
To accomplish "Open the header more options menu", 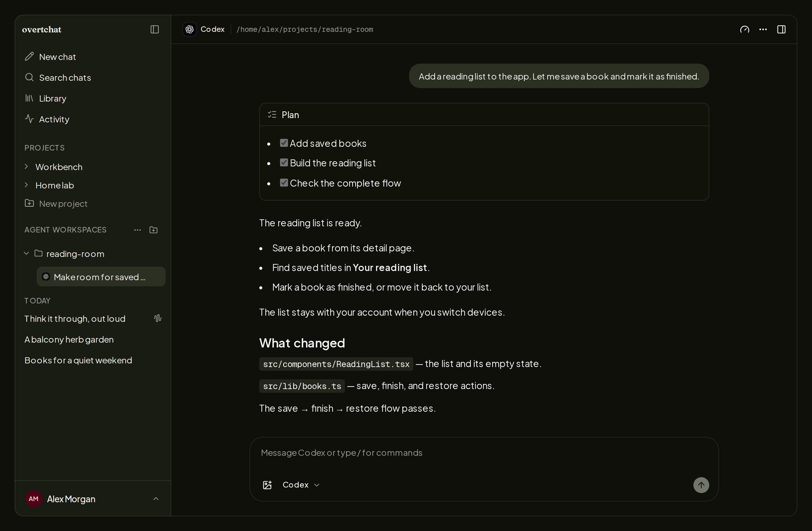I will 763,29.
